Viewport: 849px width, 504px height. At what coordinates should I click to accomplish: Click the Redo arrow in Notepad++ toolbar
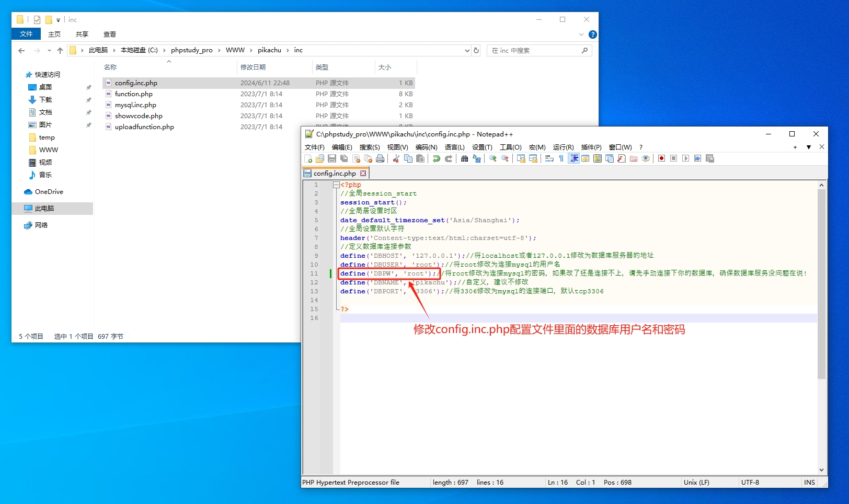pos(449,158)
